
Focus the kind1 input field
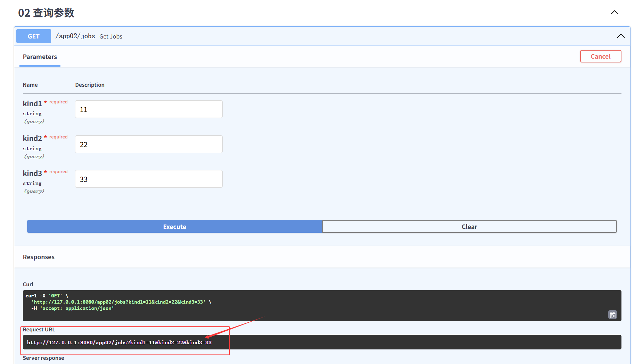point(149,109)
